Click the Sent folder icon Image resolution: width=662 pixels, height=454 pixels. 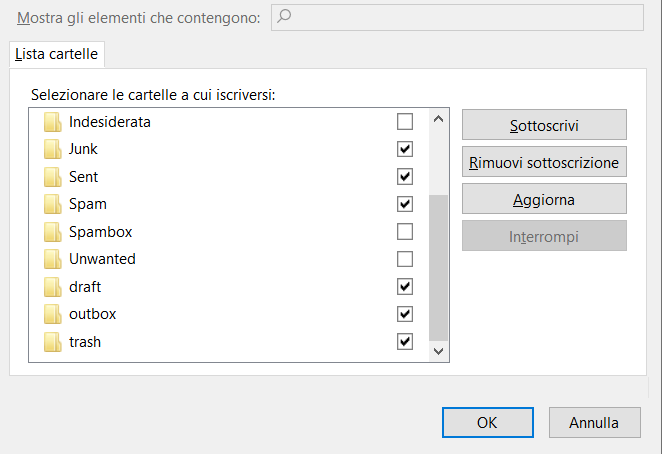(53, 177)
